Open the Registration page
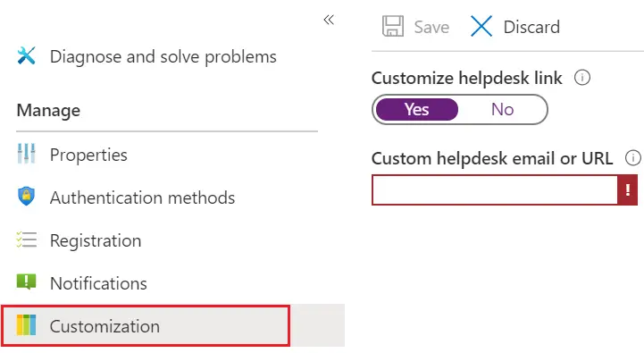644x353 pixels. click(x=96, y=240)
